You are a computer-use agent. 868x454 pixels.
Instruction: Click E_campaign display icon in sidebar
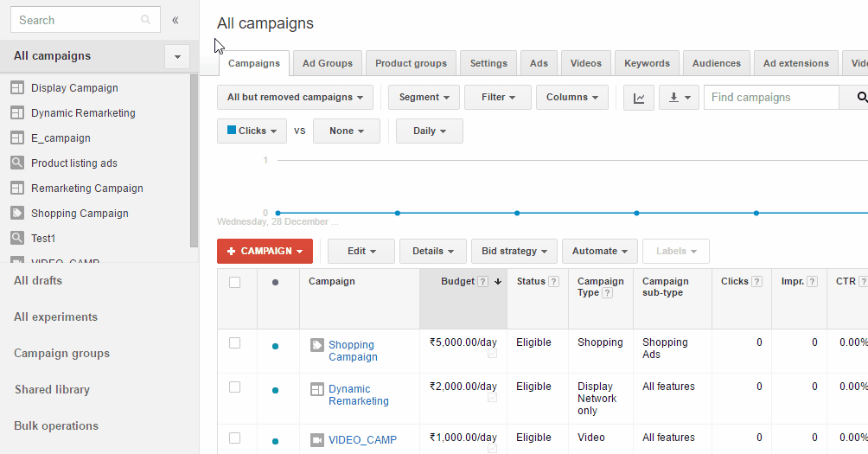pyautogui.click(x=17, y=137)
